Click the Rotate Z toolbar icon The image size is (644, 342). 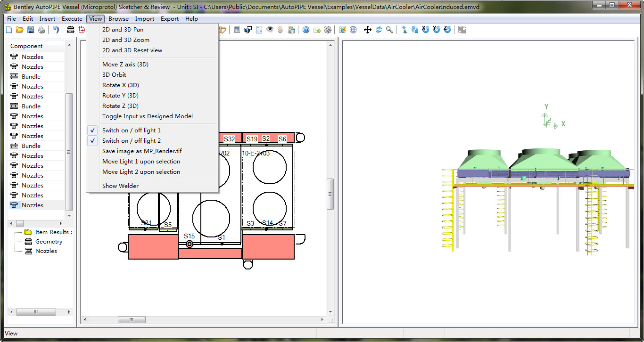click(x=447, y=30)
